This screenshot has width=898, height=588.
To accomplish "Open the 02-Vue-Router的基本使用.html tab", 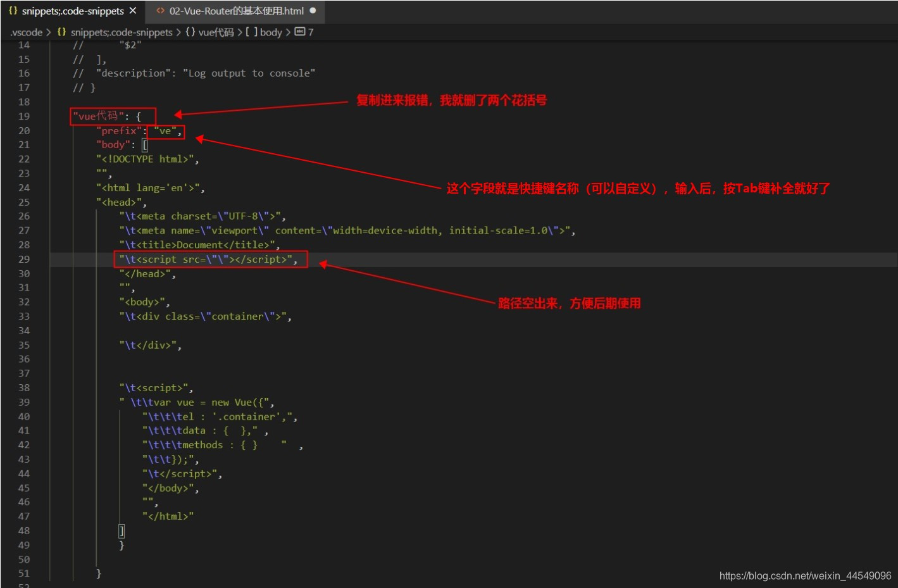I will [x=236, y=11].
